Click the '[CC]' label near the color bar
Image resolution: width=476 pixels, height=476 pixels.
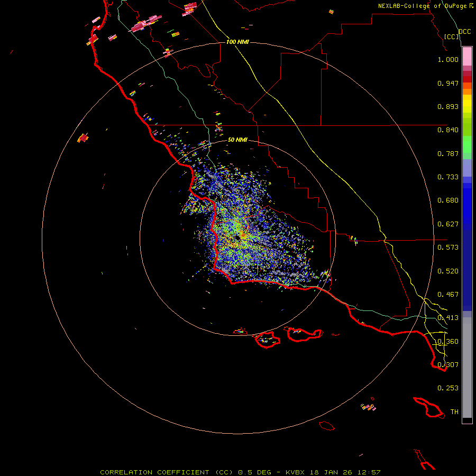tap(452, 36)
